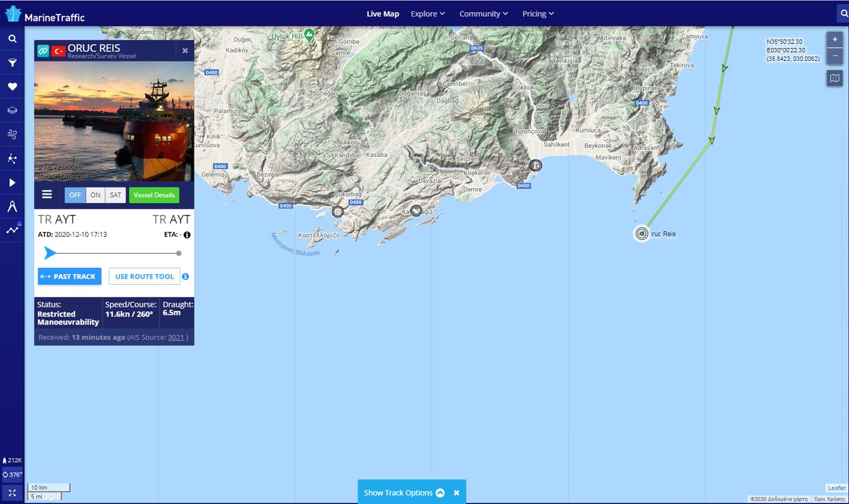Open the playback play icon in sidebar
Screen dimensions: 849x504
pos(12,182)
